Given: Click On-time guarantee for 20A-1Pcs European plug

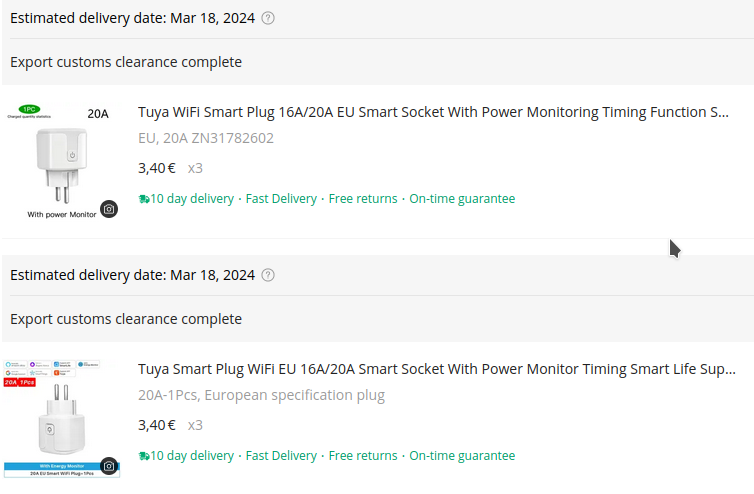Looking at the screenshot, I should pyautogui.click(x=462, y=456).
